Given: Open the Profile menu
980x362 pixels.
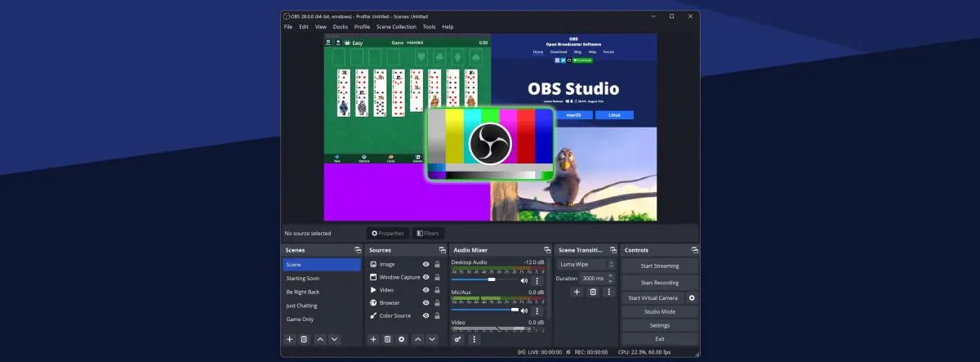Looking at the screenshot, I should pos(362,27).
